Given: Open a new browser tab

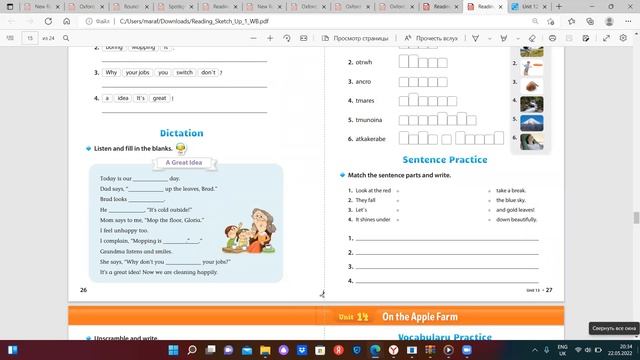Looking at the screenshot, I should click(x=559, y=7).
